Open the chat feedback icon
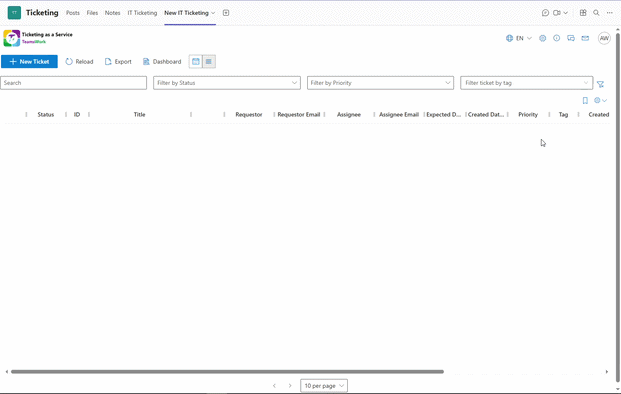The height and width of the screenshot is (394, 621). click(571, 38)
